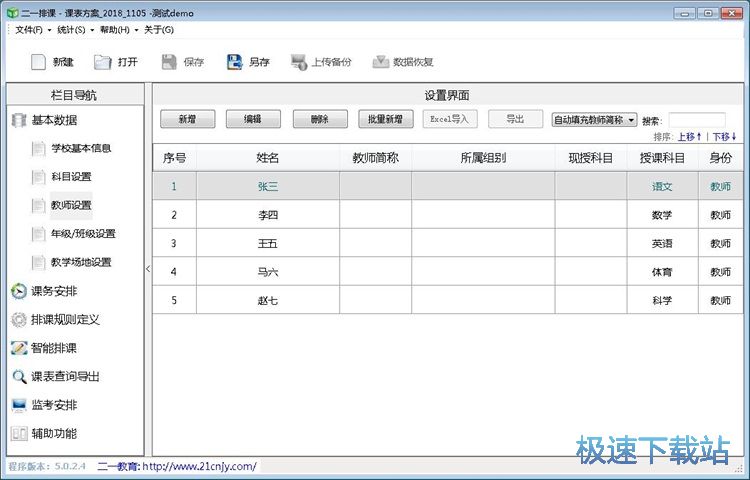Open the 智能排课 section
The height and width of the screenshot is (480, 750).
pos(54,348)
